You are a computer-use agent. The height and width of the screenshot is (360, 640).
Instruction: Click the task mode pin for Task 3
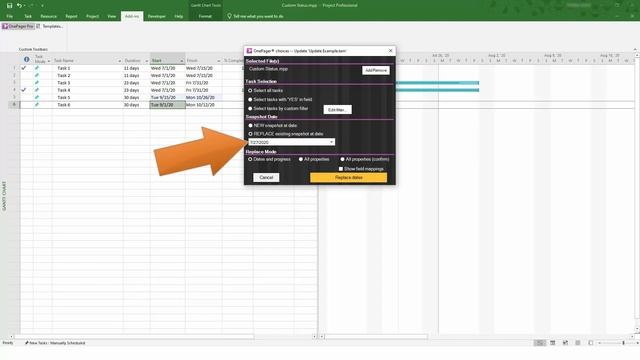click(37, 82)
